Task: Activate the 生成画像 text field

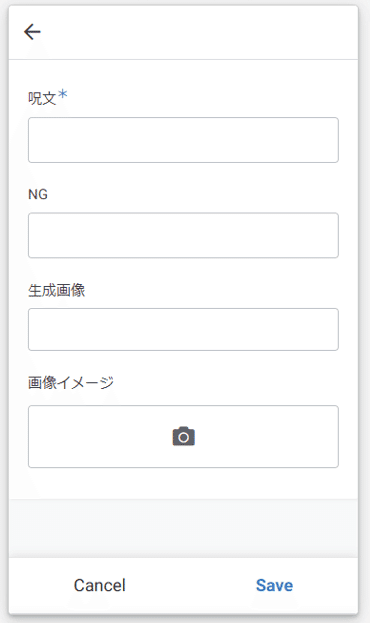Action: [183, 329]
